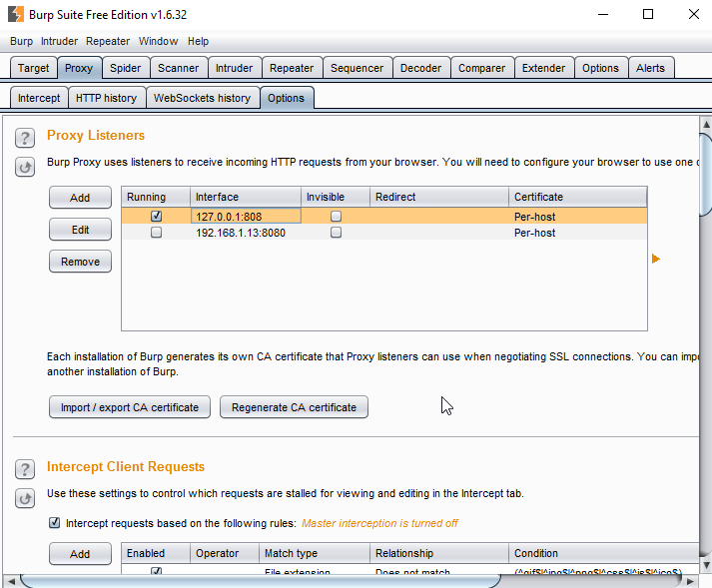The image size is (712, 588).
Task: Open help for Proxy Listeners section
Action: point(25,138)
